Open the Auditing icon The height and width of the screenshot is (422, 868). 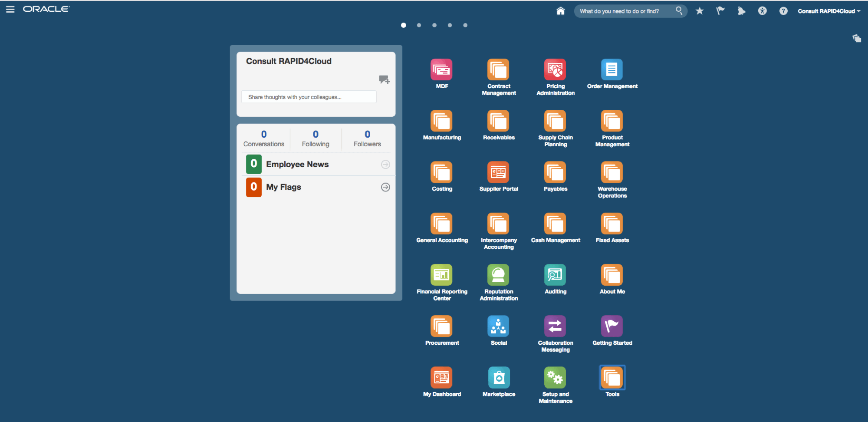pos(555,275)
